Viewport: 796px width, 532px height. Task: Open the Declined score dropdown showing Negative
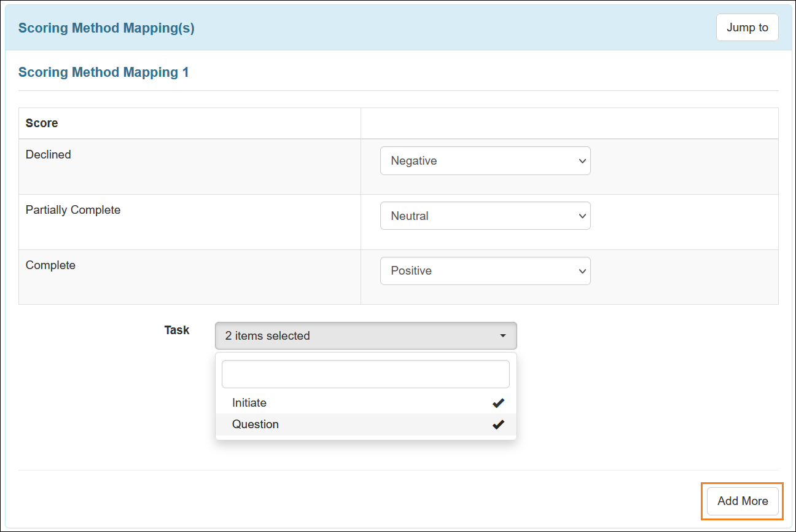coord(485,160)
